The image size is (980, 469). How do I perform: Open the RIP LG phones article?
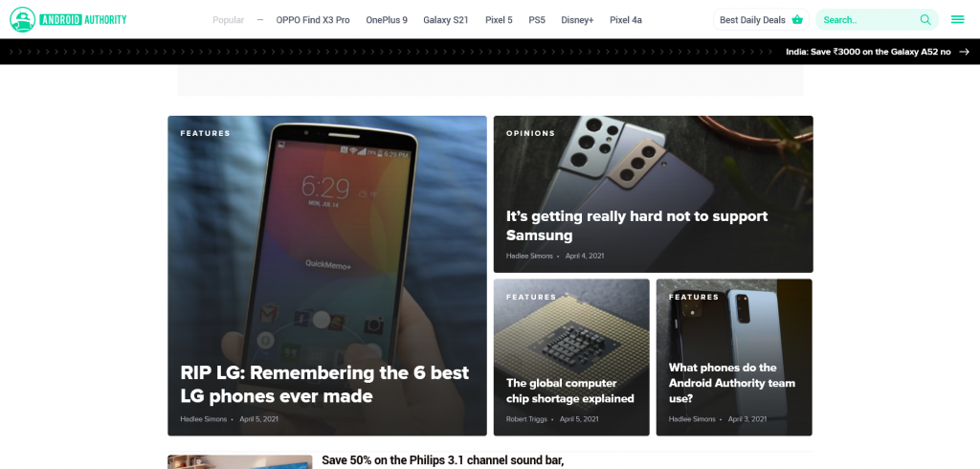pos(324,384)
